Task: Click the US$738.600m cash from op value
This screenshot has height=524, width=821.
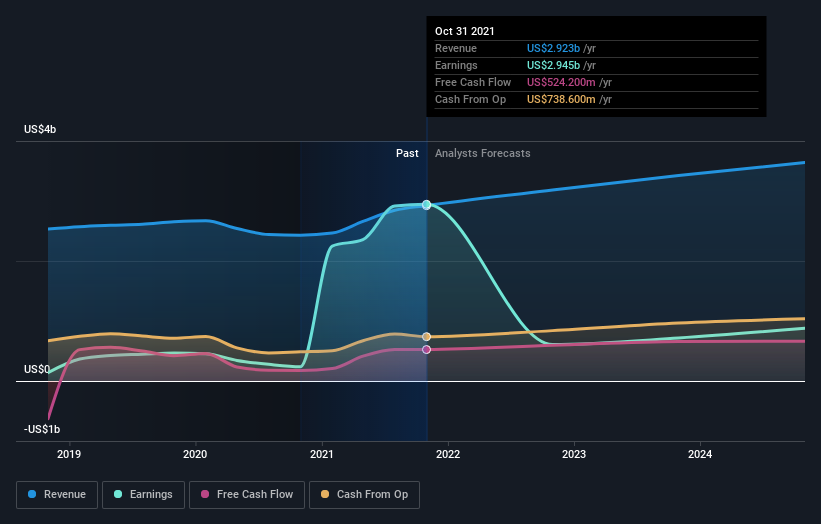Action: [x=561, y=99]
